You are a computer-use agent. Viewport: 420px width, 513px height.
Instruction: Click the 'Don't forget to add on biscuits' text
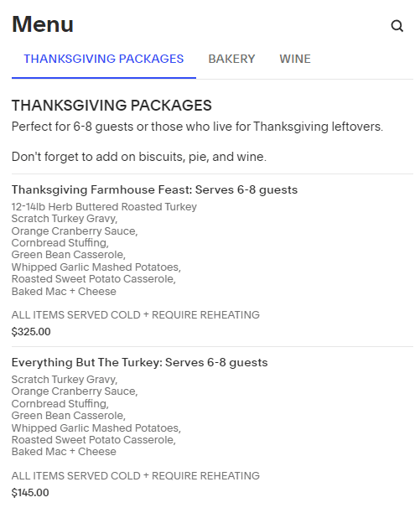[139, 157]
